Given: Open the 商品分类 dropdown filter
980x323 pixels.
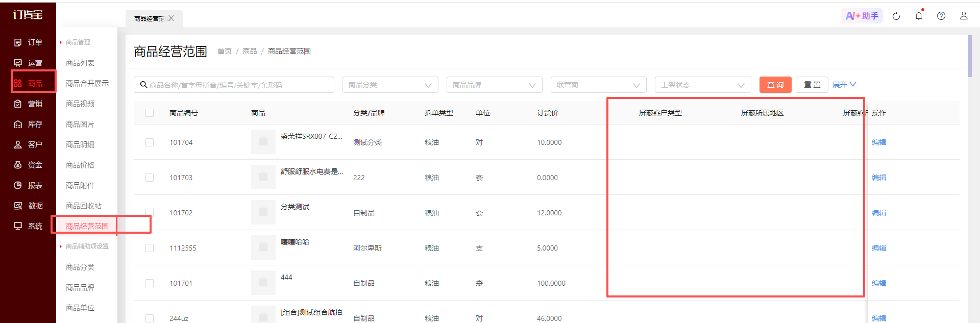Looking at the screenshot, I should [390, 85].
